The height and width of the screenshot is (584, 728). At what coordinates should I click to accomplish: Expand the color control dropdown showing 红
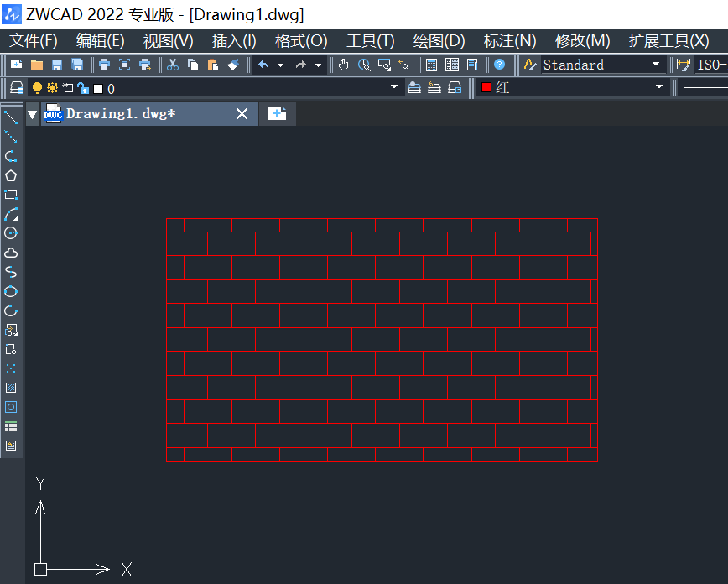click(659, 87)
